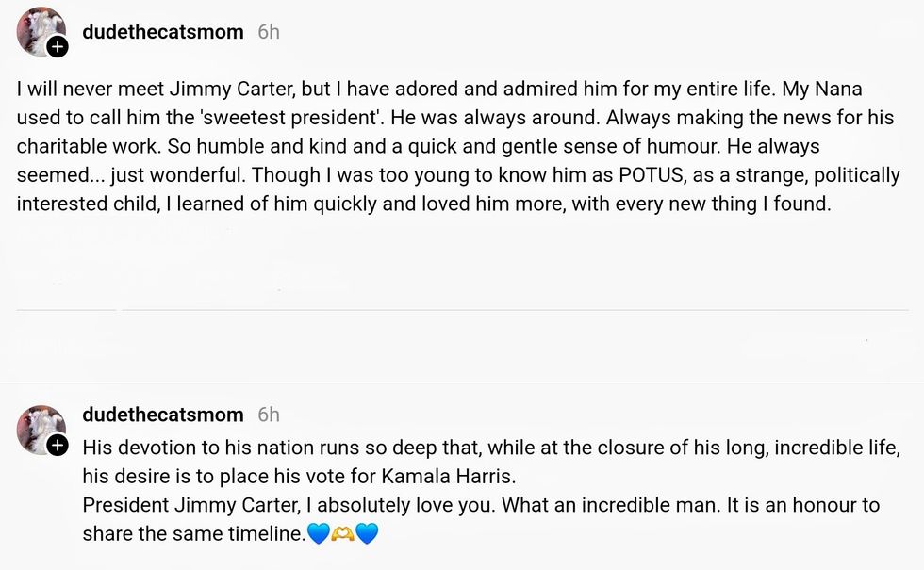Open dudethecatsmom profile from the bottom post

[162, 415]
